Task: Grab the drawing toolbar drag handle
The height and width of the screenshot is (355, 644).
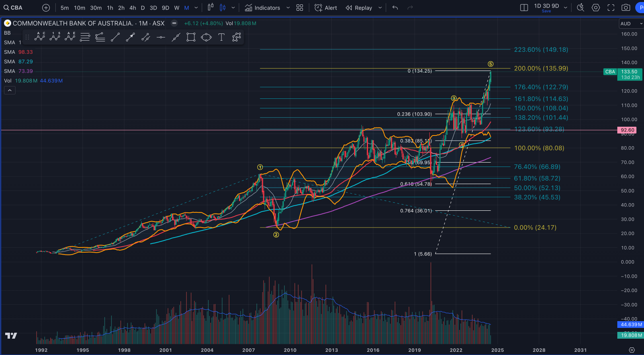Action: pos(27,37)
